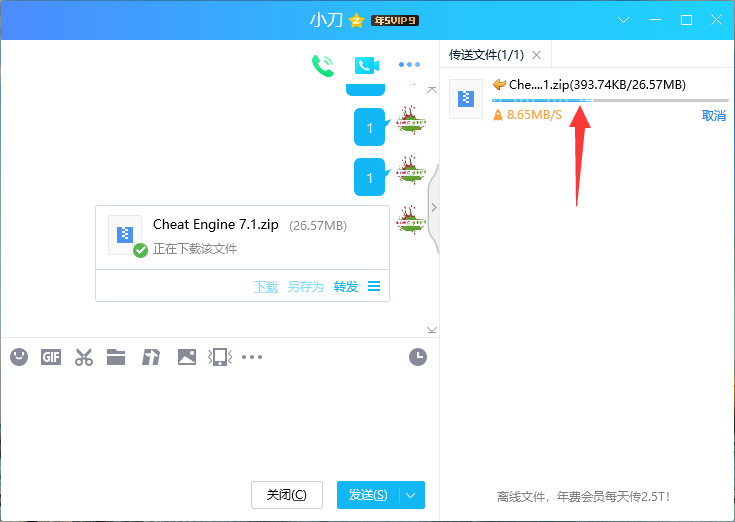Viewport: 735px width, 522px height.
Task: Start a video call with the camera icon
Action: coord(366,65)
